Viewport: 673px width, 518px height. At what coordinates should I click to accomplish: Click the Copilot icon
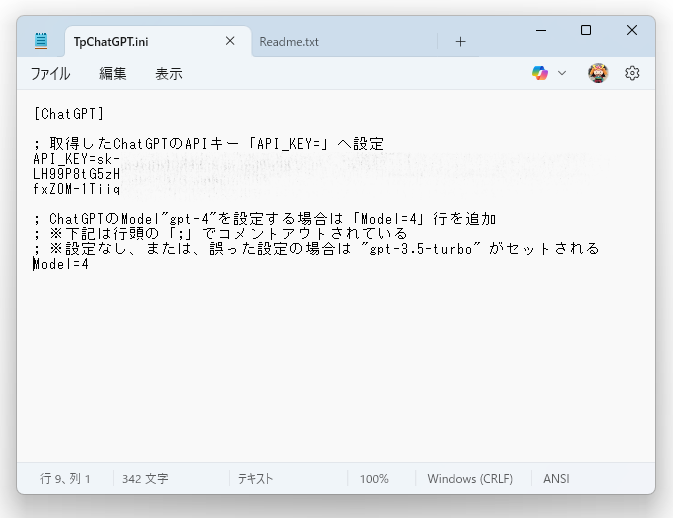(x=540, y=73)
